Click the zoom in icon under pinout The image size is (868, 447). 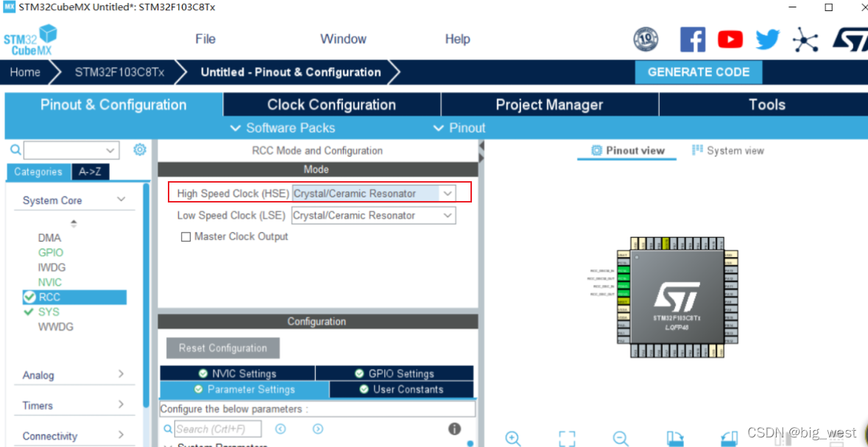point(513,439)
